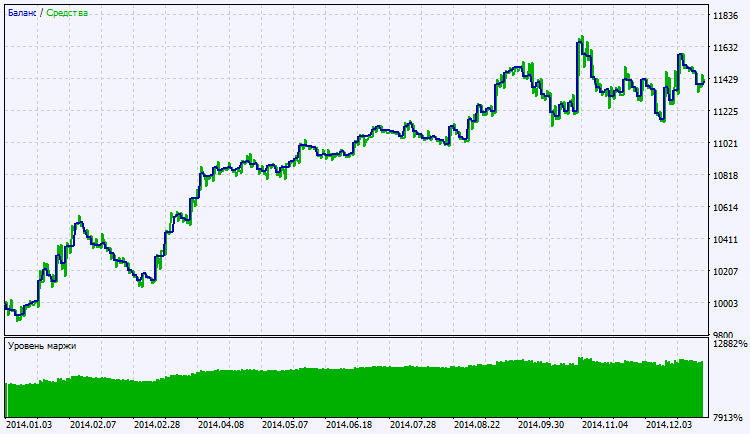The width and height of the screenshot is (750, 434).
Task: Click the 2014.04.08 date label
Action: [221, 425]
